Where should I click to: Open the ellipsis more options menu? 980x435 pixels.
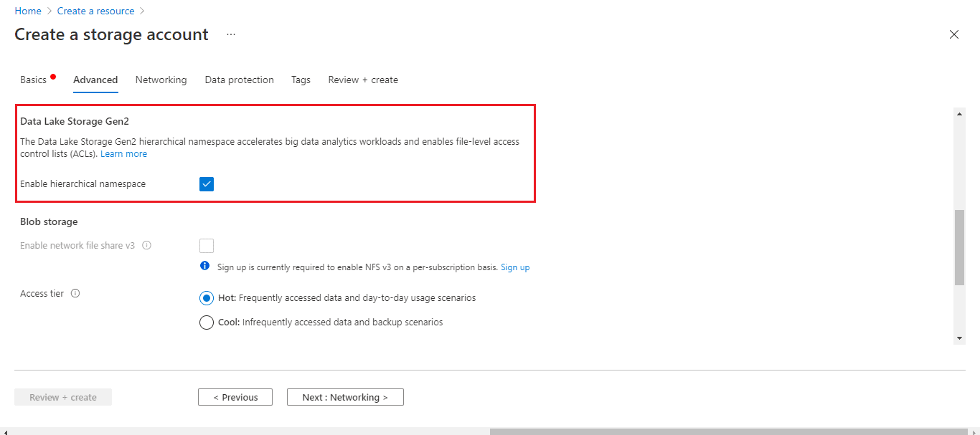coord(231,34)
